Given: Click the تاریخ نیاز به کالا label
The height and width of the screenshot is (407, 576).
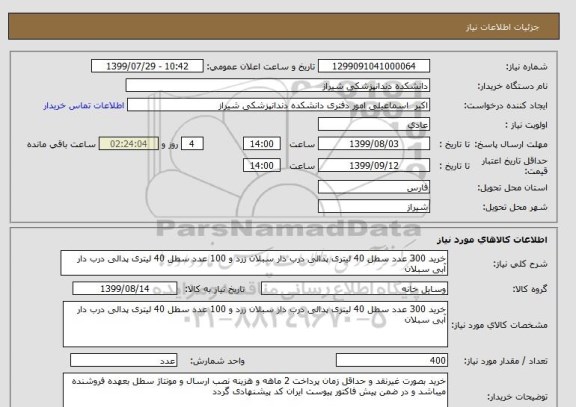Looking at the screenshot, I should 215,289.
